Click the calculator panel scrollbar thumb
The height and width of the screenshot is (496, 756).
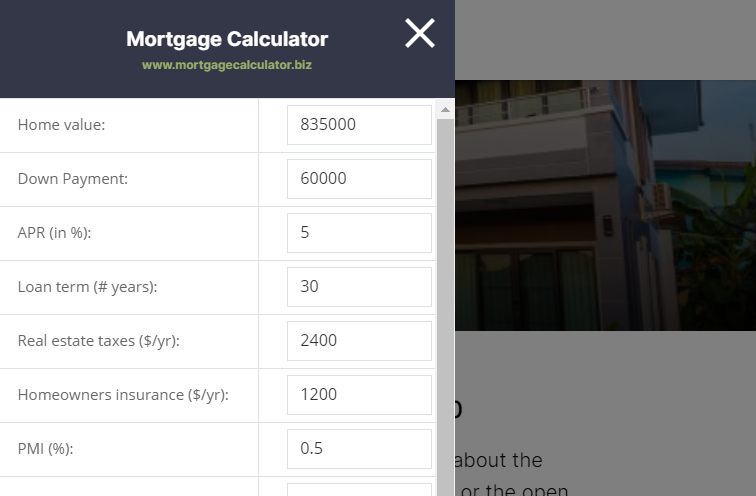[446, 308]
